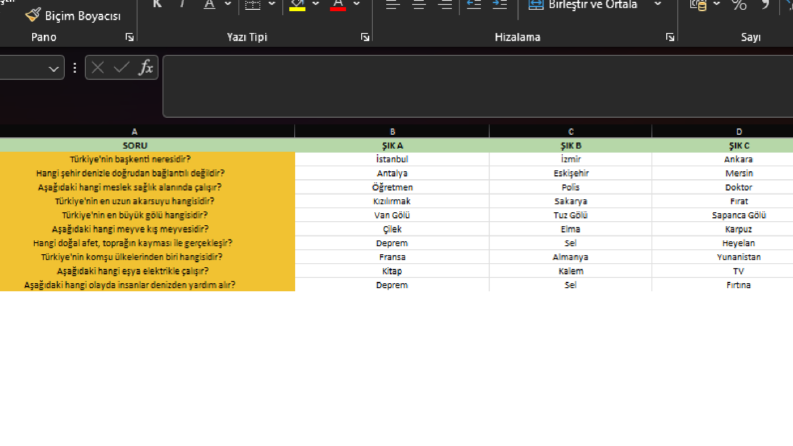Select cell "Türkiye'nin komşu ülkelerinden biri hangisidir?"
The width and height of the screenshot is (793, 446).
coord(147,257)
